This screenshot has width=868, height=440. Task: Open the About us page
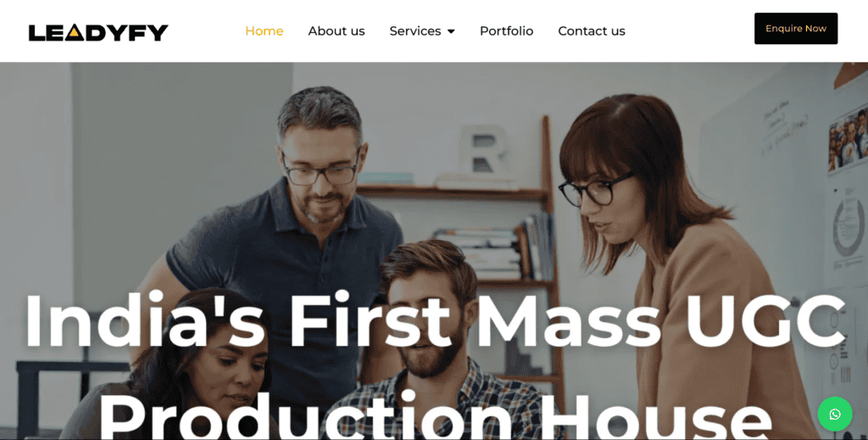pyautogui.click(x=337, y=31)
